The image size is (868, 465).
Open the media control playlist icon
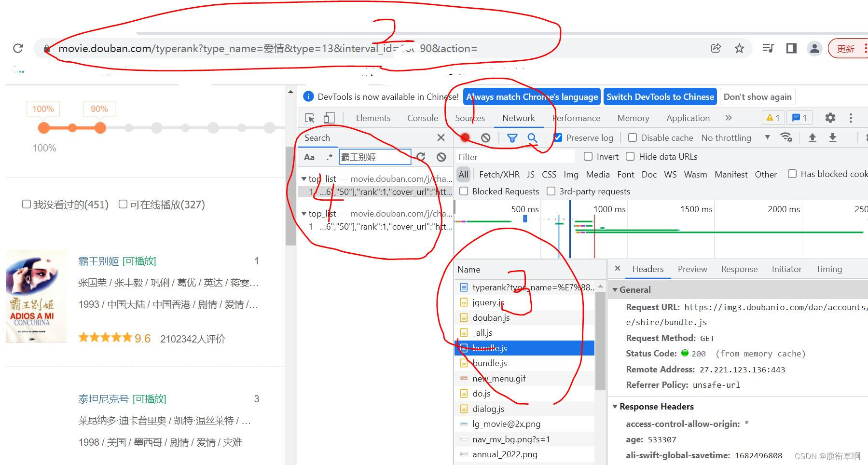(768, 48)
